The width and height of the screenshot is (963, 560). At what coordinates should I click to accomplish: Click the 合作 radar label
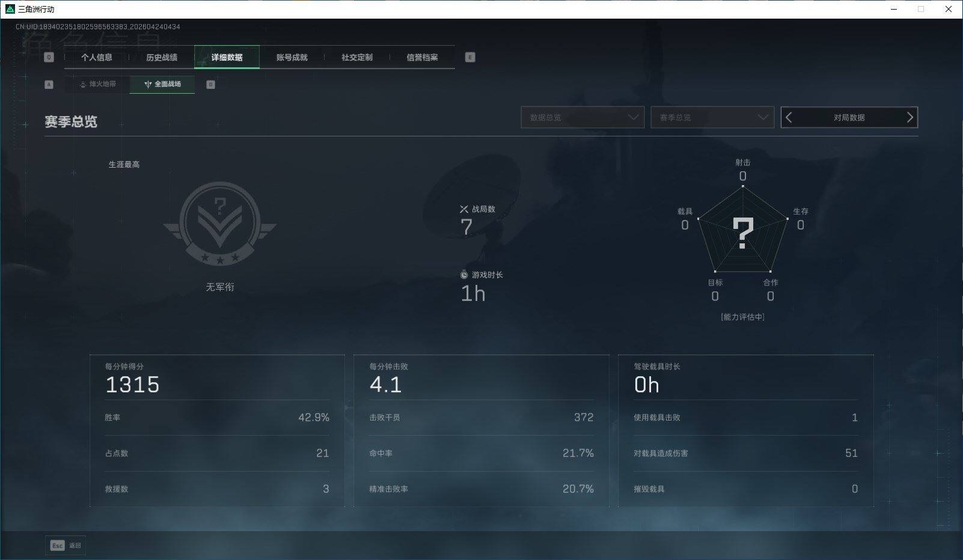771,282
